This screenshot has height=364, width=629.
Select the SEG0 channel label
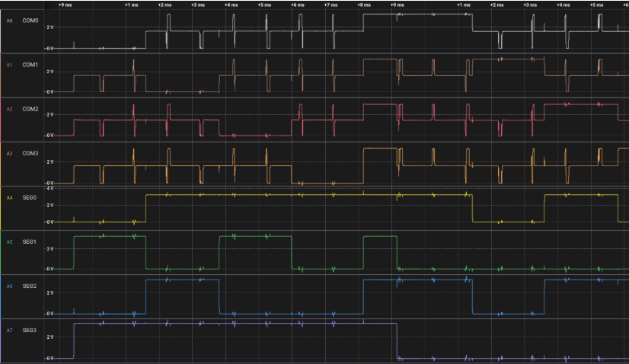tap(29, 197)
